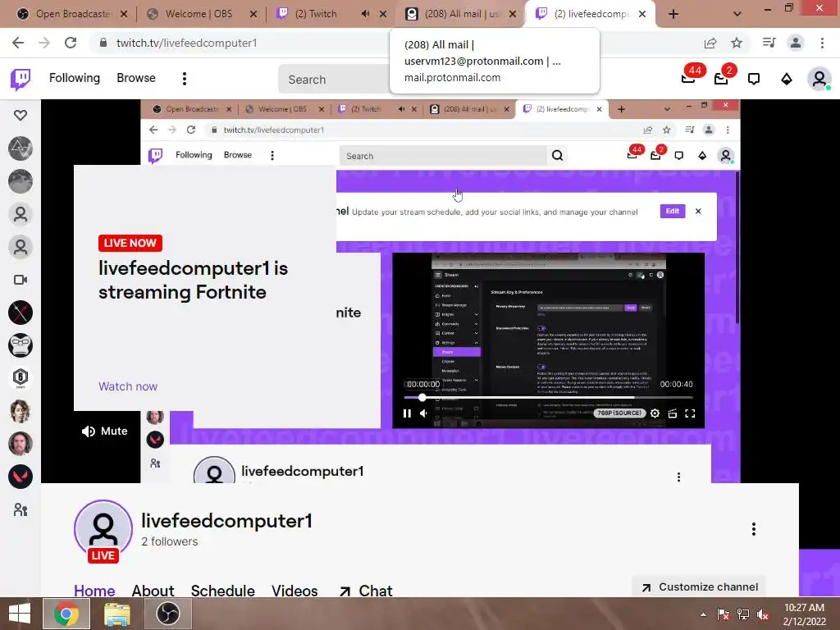The height and width of the screenshot is (630, 840).
Task: Expand the Chrome tab search chevron
Action: pyautogui.click(x=737, y=15)
